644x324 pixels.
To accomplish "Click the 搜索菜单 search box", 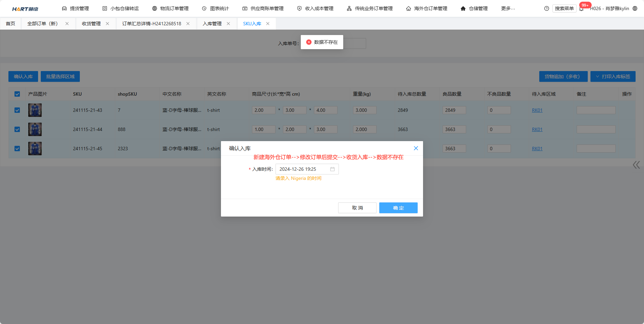I will (x=564, y=8).
